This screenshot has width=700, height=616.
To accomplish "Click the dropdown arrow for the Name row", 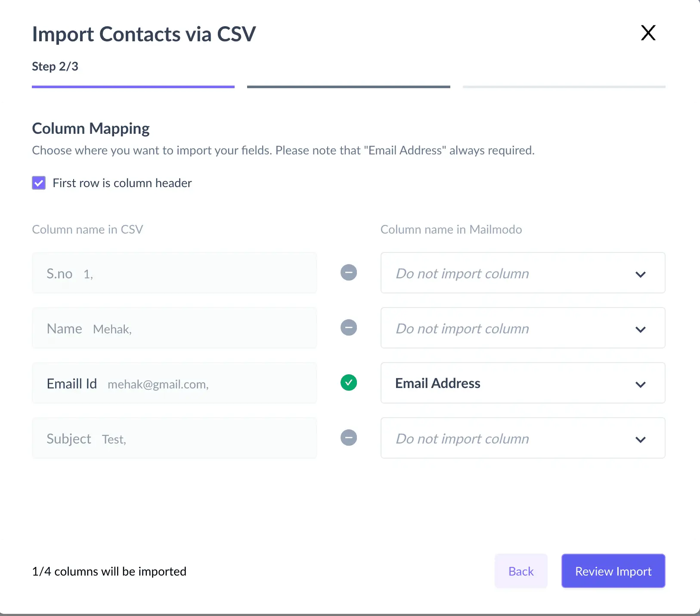I will (640, 330).
